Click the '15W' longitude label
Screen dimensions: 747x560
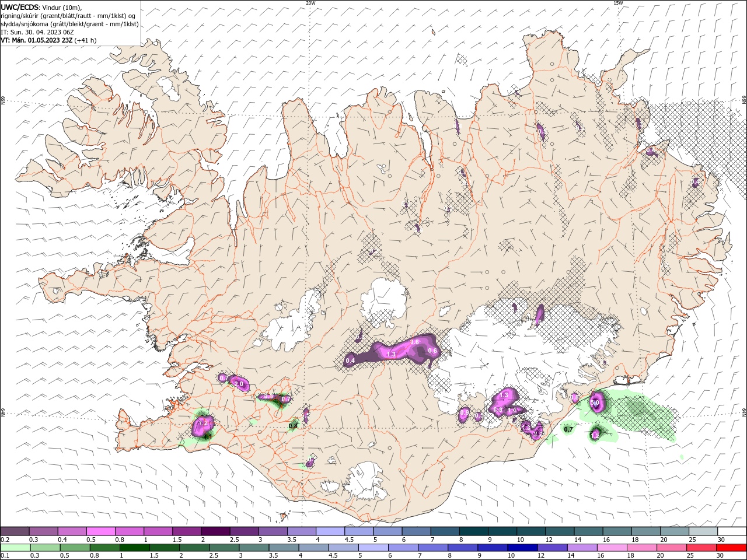(x=618, y=3)
